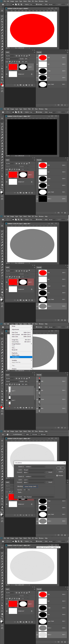Viewport: 69px width, 644px height.
Task: Select the Hand tool in the RGB/8 window
Action: [2, 77]
